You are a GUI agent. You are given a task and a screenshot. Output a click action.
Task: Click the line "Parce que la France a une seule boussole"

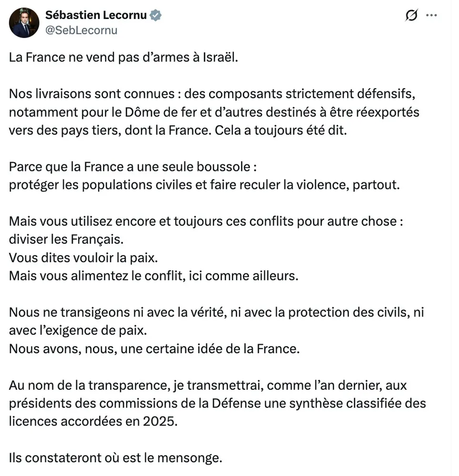click(x=135, y=167)
